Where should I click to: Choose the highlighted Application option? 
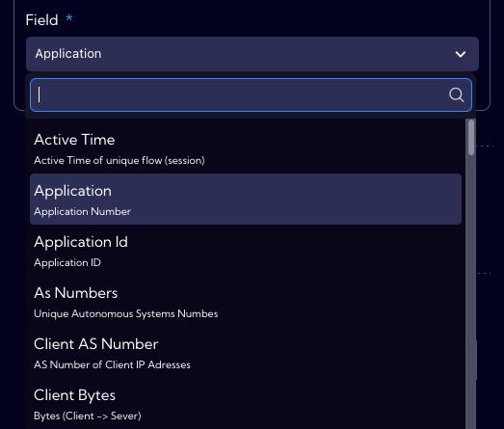point(246,199)
